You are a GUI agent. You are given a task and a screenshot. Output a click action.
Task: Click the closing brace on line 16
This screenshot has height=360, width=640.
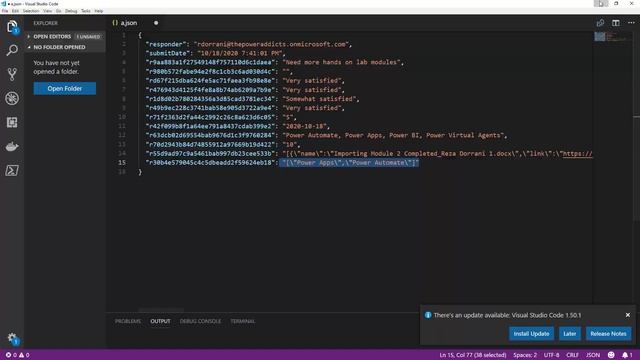pyautogui.click(x=140, y=172)
